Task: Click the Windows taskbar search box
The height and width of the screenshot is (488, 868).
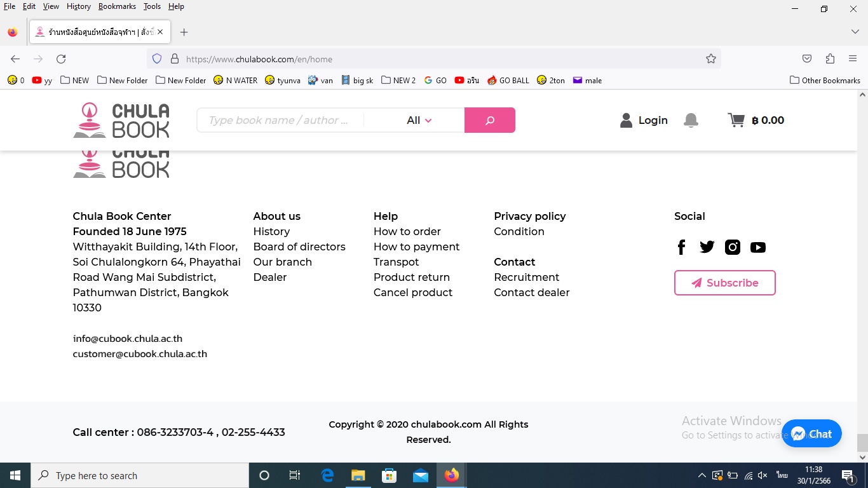Action: point(140,475)
